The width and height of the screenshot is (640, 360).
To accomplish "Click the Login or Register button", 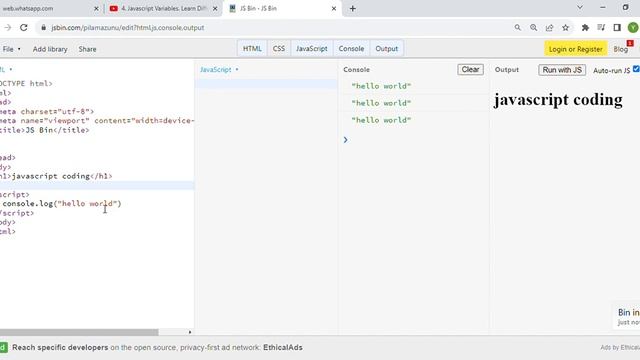I will (x=576, y=49).
